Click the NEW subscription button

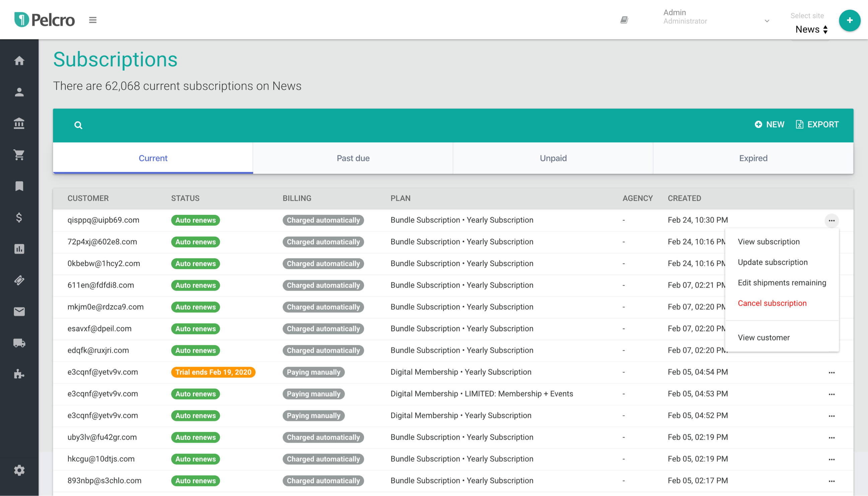point(769,124)
